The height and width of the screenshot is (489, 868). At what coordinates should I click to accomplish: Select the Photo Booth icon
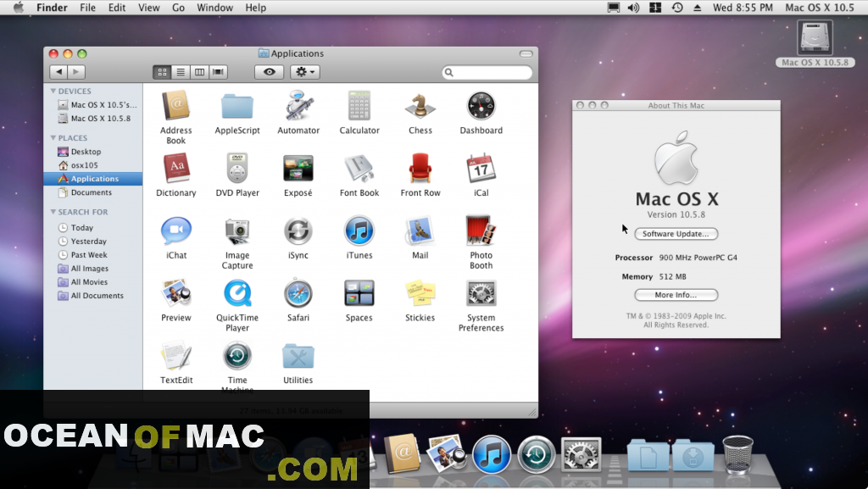(x=481, y=231)
